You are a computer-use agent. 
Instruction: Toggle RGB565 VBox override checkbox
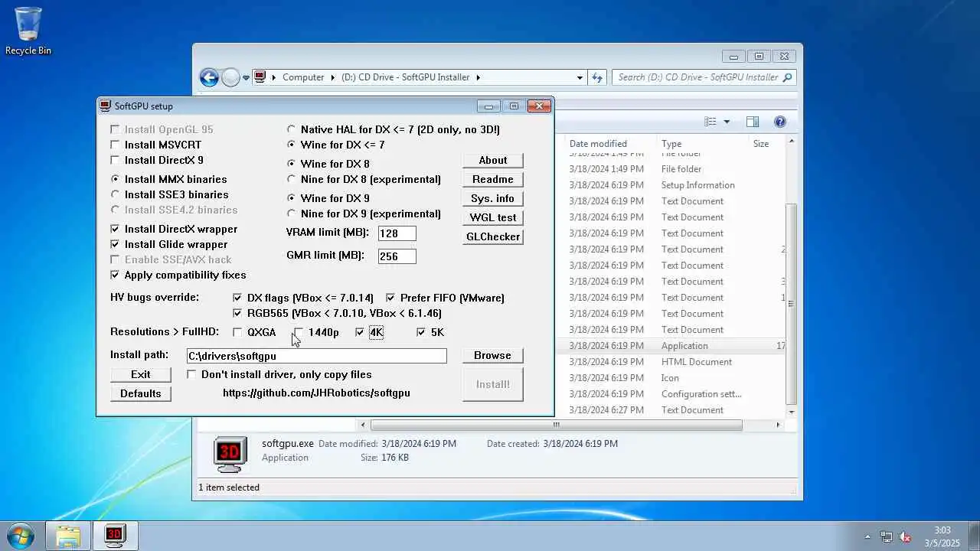pos(237,313)
